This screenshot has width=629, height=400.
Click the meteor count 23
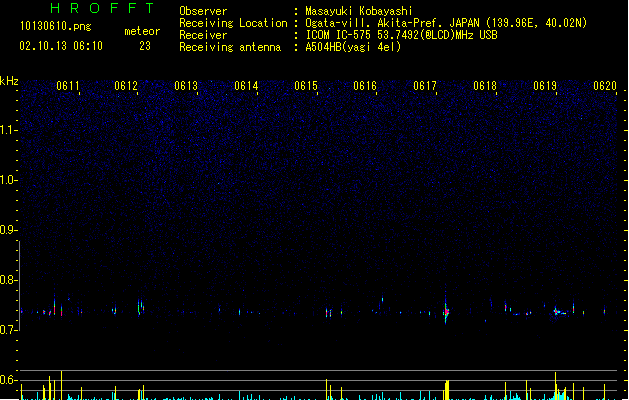[x=145, y=46]
